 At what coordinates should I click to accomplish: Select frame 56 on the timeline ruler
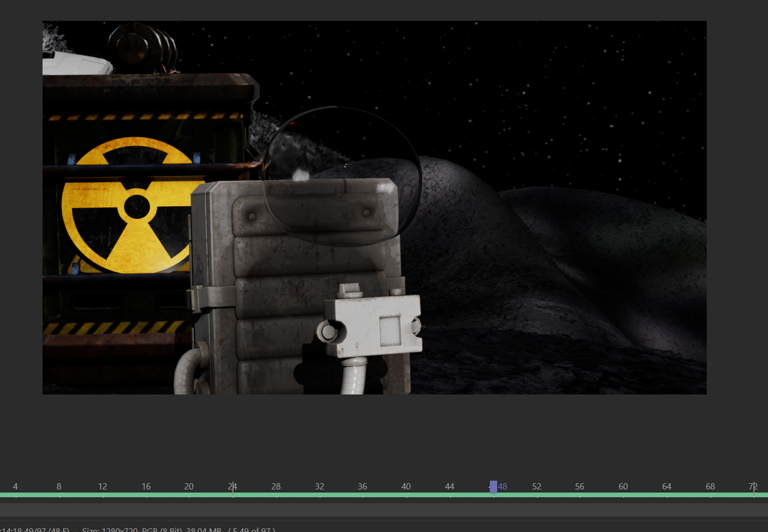coord(580,486)
